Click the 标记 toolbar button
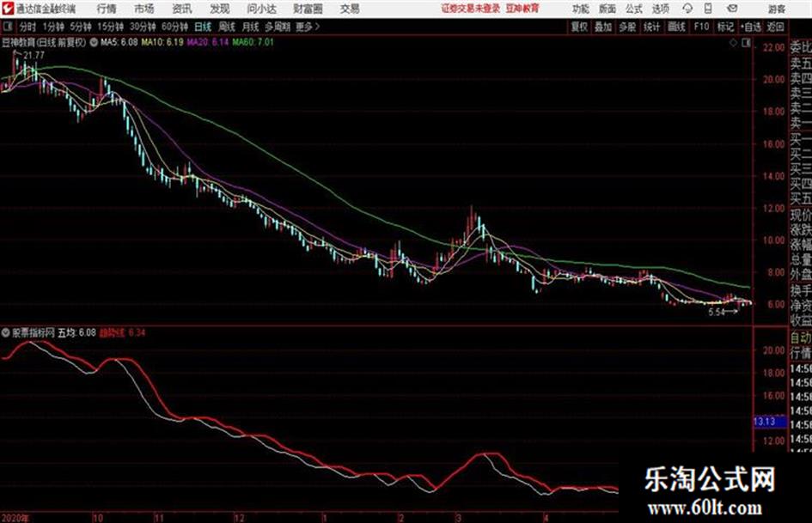 725,27
